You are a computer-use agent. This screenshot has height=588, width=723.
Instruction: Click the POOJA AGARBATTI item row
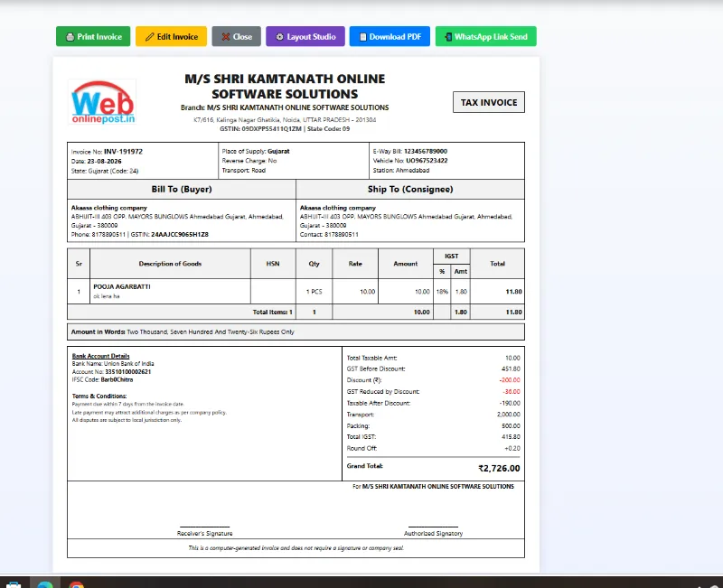(296, 291)
